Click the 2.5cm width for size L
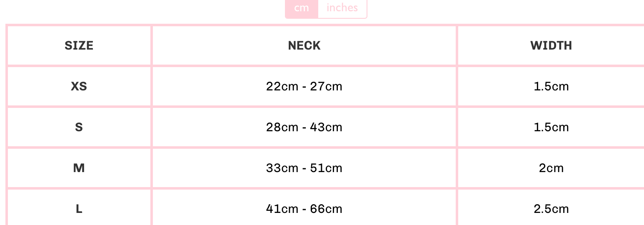644x225 pixels. pos(551,209)
